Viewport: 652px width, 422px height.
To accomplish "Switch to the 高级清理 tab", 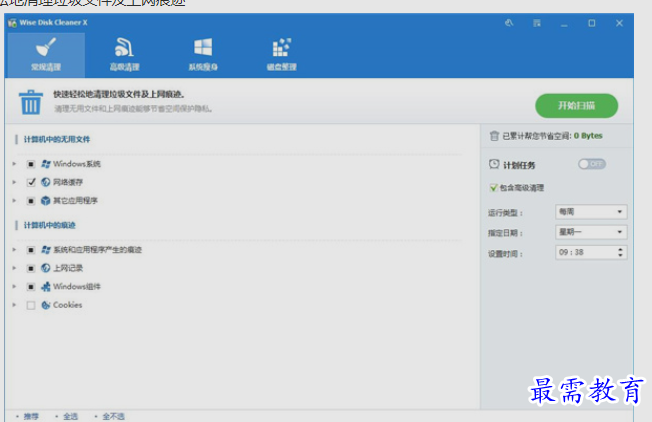I will [x=124, y=55].
